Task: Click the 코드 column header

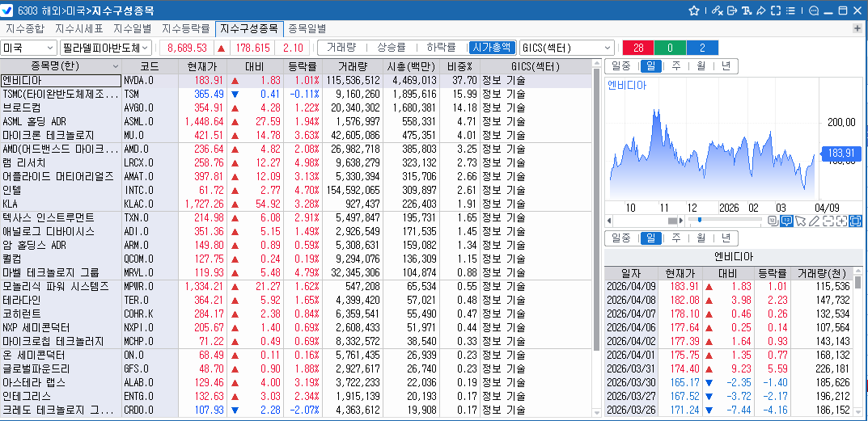Action: [150, 67]
